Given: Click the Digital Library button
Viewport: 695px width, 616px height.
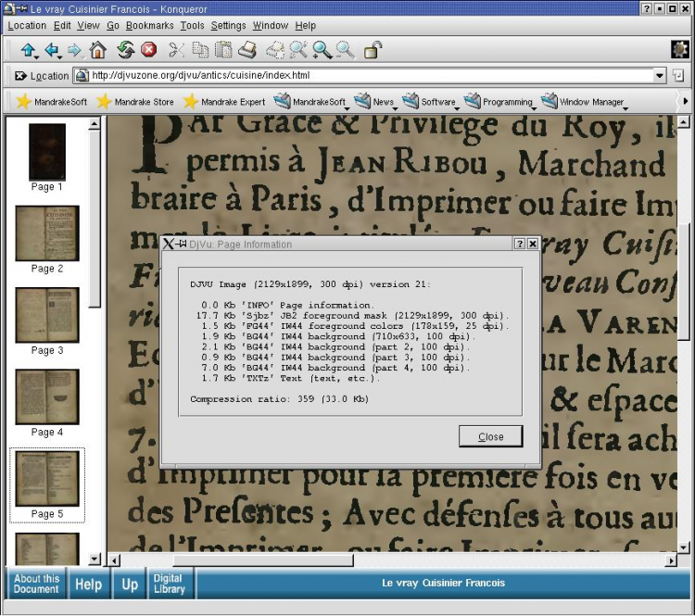Looking at the screenshot, I should (169, 584).
